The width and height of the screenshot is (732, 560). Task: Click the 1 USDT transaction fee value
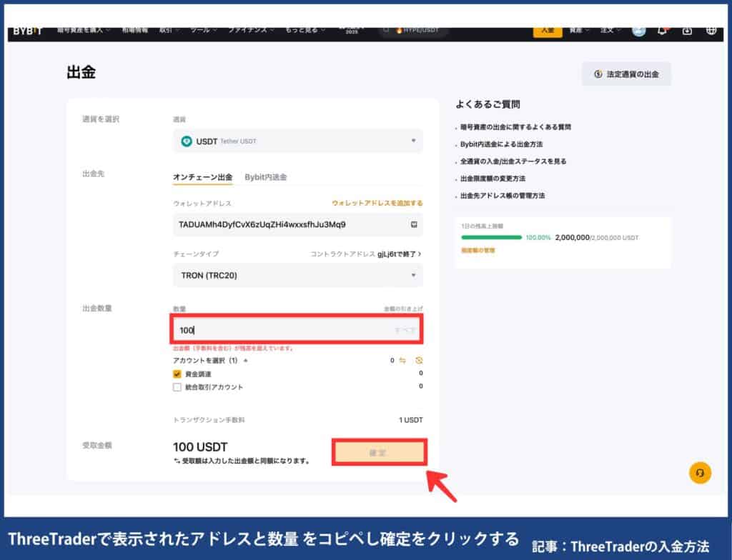point(411,420)
